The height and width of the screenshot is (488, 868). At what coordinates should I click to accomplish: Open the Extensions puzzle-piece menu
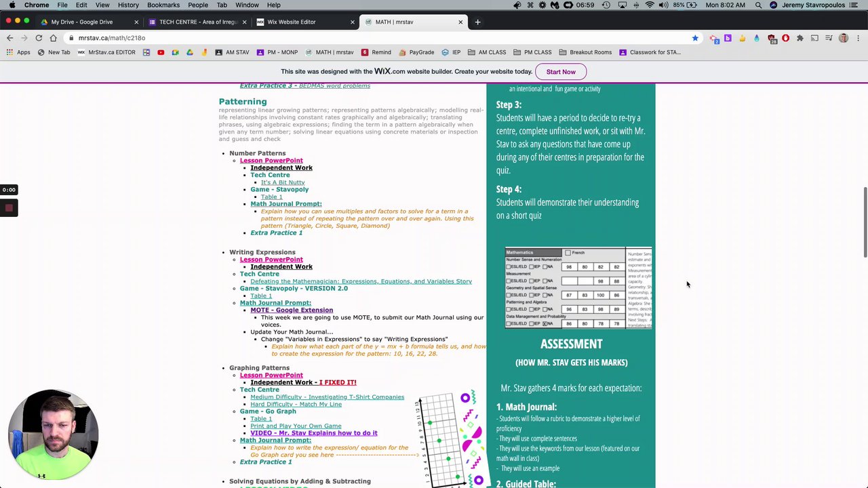click(x=800, y=38)
